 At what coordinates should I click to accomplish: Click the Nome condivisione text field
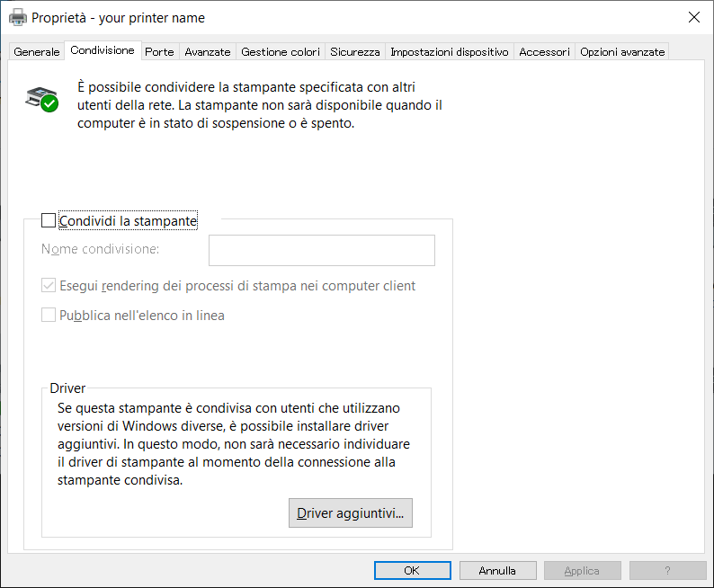click(x=321, y=250)
